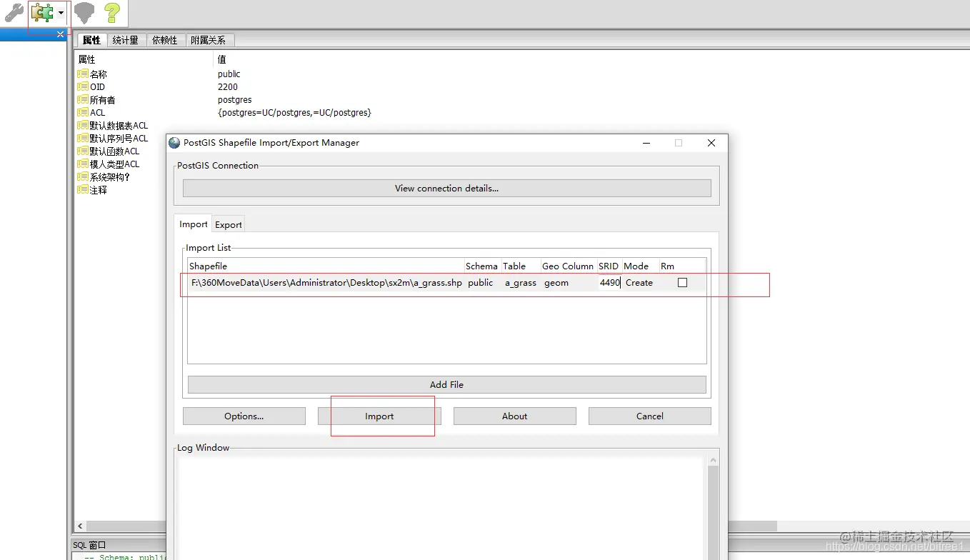Select the Export tab
The image size is (970, 560).
point(229,224)
